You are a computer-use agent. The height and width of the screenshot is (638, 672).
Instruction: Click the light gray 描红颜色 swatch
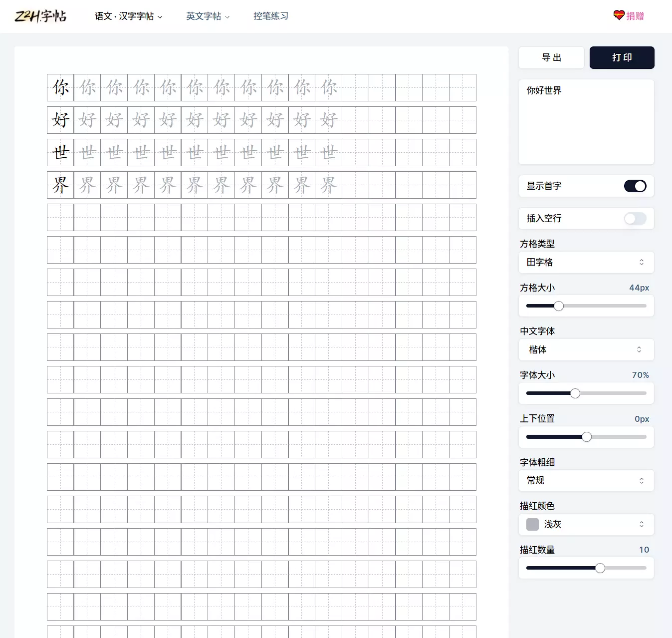[x=532, y=524]
